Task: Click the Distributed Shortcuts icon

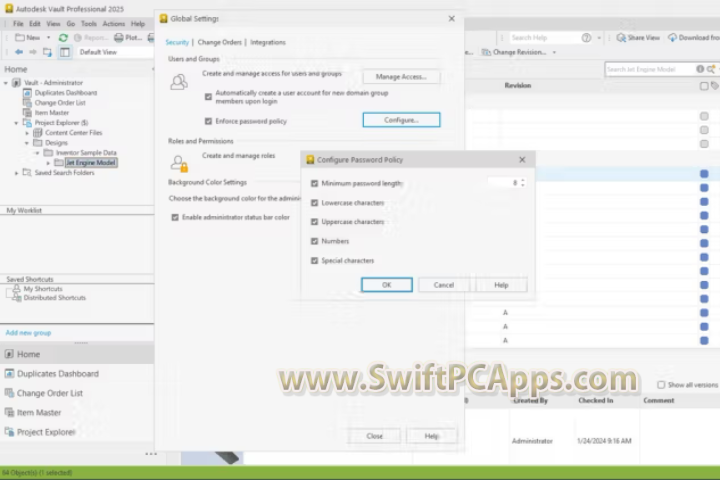Action: [17, 298]
